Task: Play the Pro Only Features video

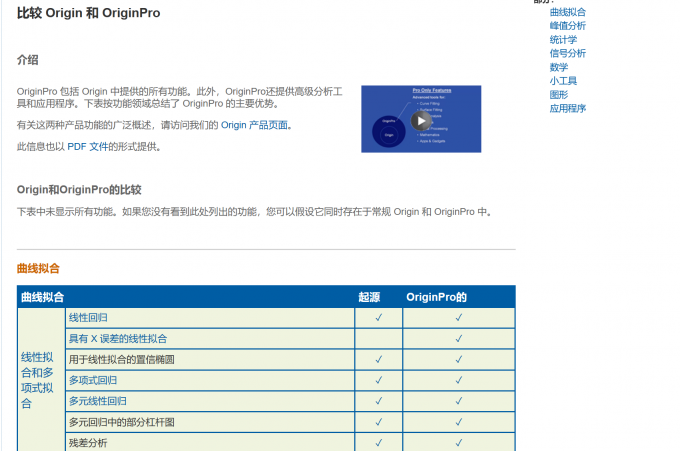Action: (421, 121)
